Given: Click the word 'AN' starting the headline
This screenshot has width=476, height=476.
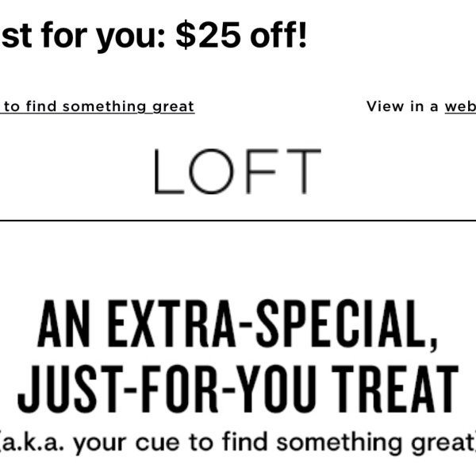Looking at the screenshot, I should tap(63, 324).
